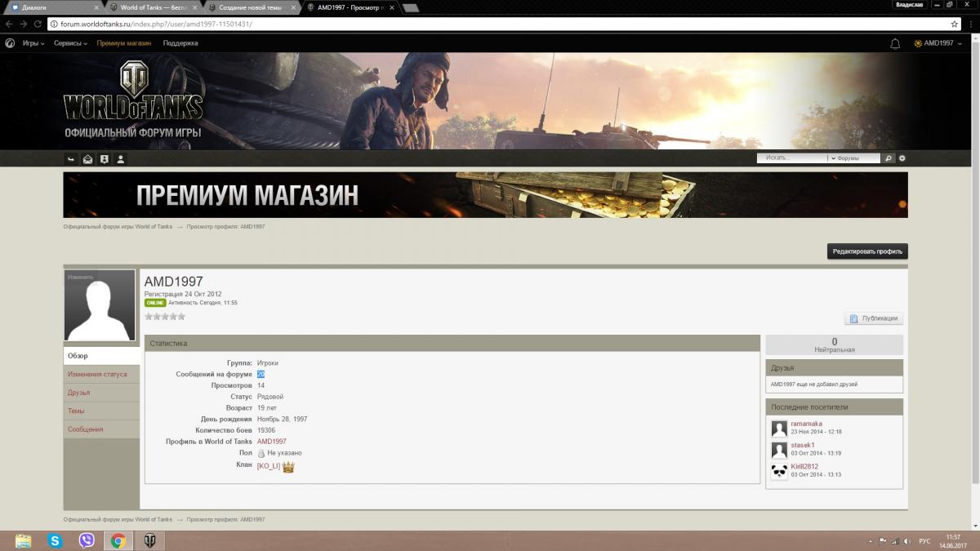Click the network icon in system tray
This screenshot has width=980, height=551.
895,541
